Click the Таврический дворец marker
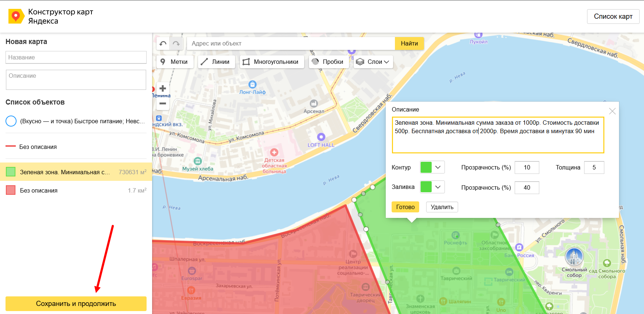 (366, 287)
